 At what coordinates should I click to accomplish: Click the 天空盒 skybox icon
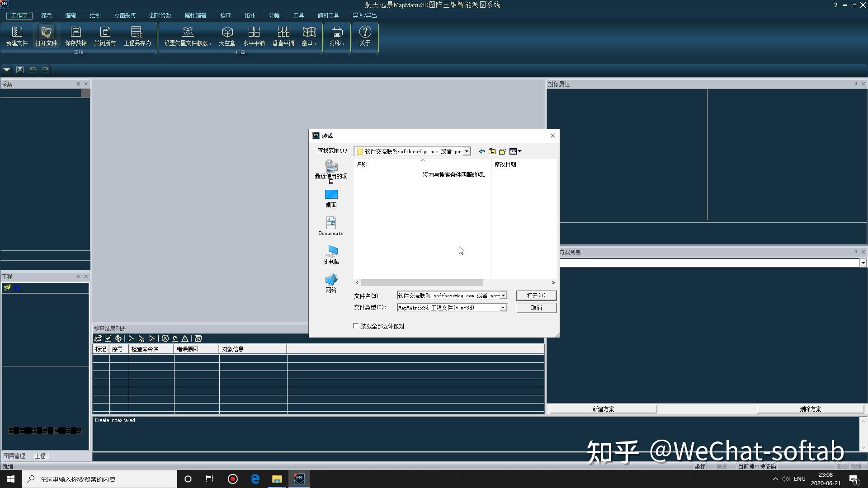point(227,36)
